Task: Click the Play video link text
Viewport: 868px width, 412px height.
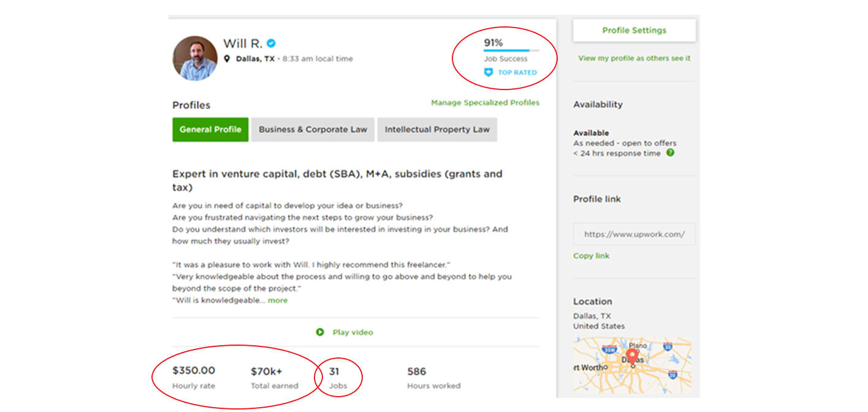Action: [352, 332]
